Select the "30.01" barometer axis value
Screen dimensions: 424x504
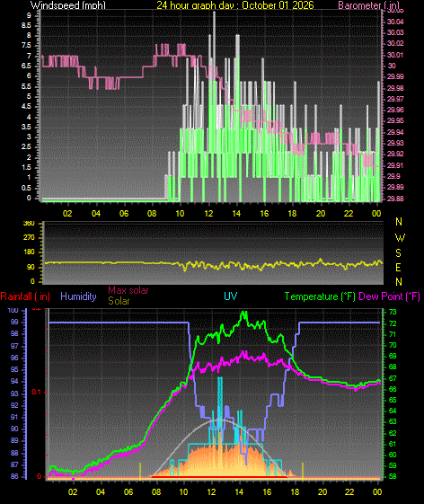pyautogui.click(x=395, y=55)
